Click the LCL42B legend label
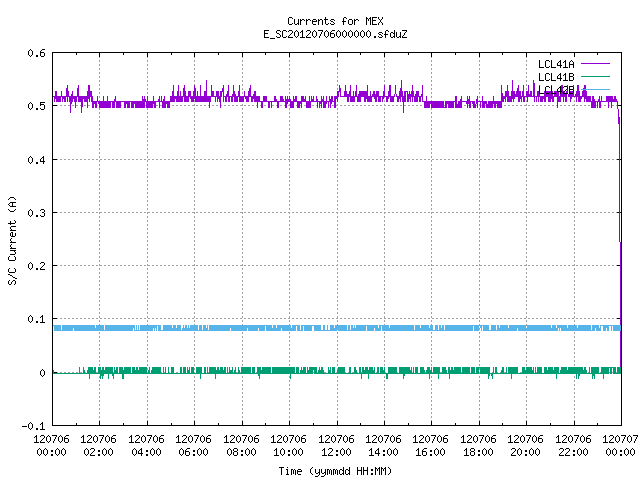 click(556, 90)
